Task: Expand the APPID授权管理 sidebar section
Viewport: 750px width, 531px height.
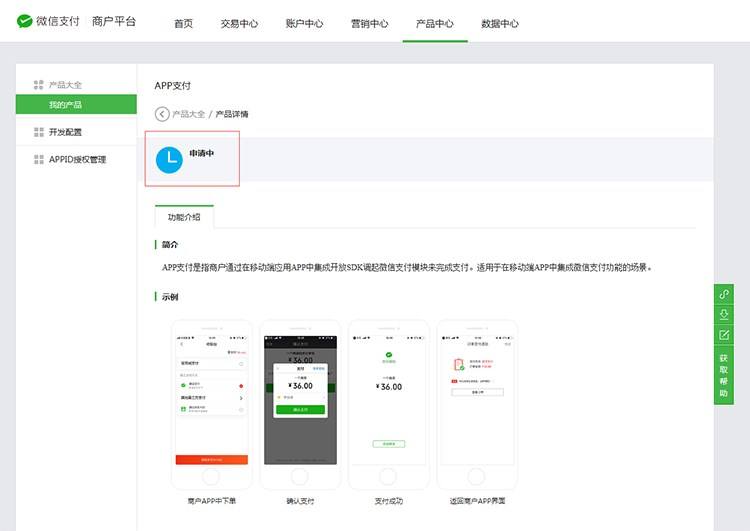Action: tap(77, 160)
